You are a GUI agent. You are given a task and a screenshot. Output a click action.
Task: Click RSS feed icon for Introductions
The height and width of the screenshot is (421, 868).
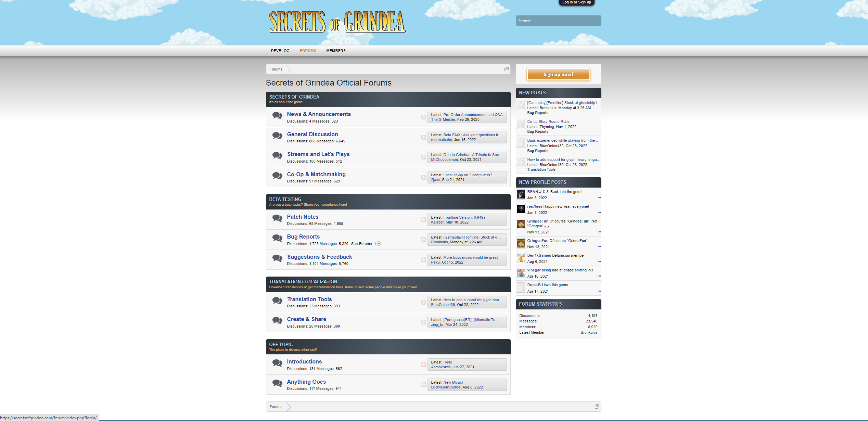click(x=423, y=365)
